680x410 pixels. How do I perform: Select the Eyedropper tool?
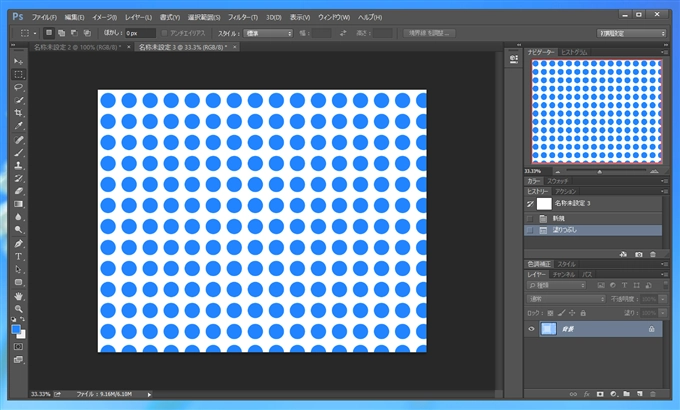[18, 126]
